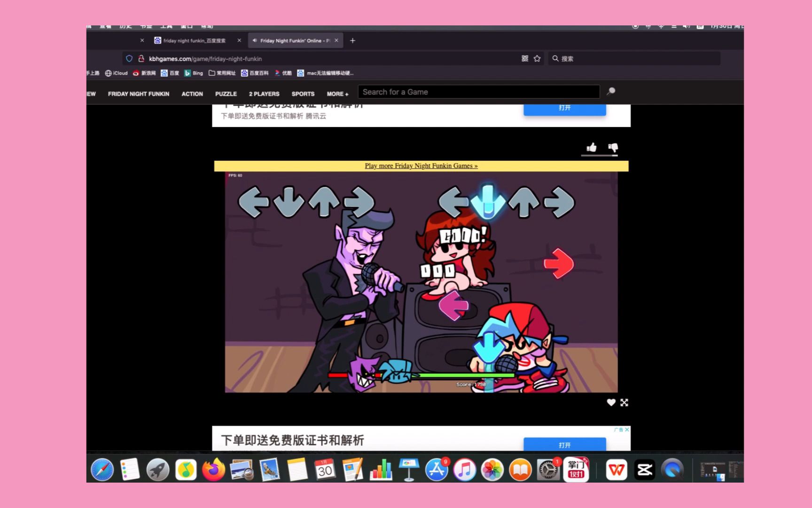Open Launchpad rocket icon in dock
The image size is (812, 508).
click(x=157, y=469)
